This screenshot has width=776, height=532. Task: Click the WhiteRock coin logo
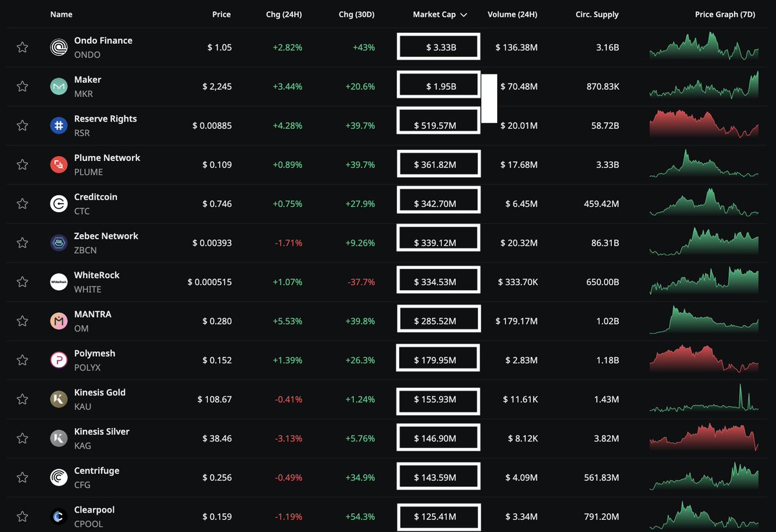pyautogui.click(x=59, y=282)
